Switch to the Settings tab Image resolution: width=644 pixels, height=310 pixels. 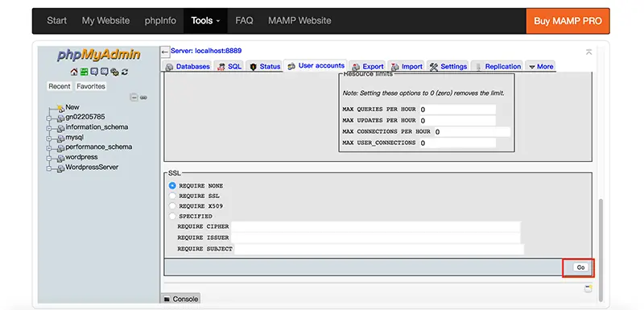(x=448, y=67)
